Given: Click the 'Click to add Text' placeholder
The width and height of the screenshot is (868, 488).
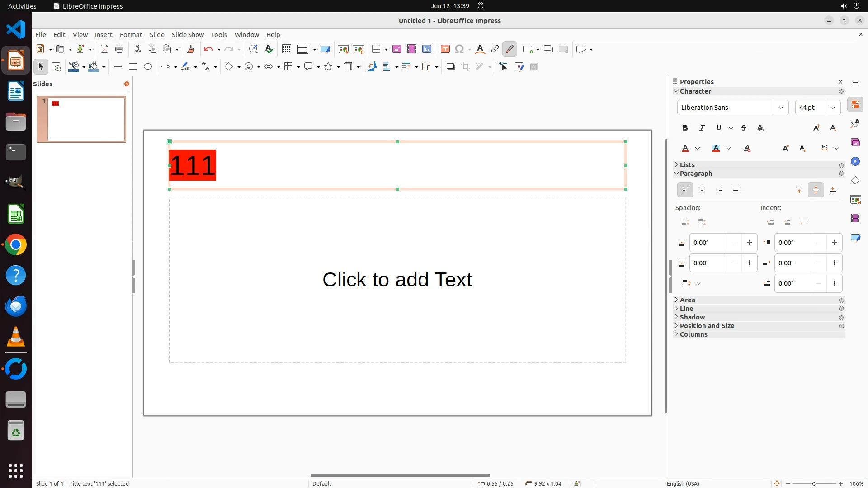Looking at the screenshot, I should 397,280.
